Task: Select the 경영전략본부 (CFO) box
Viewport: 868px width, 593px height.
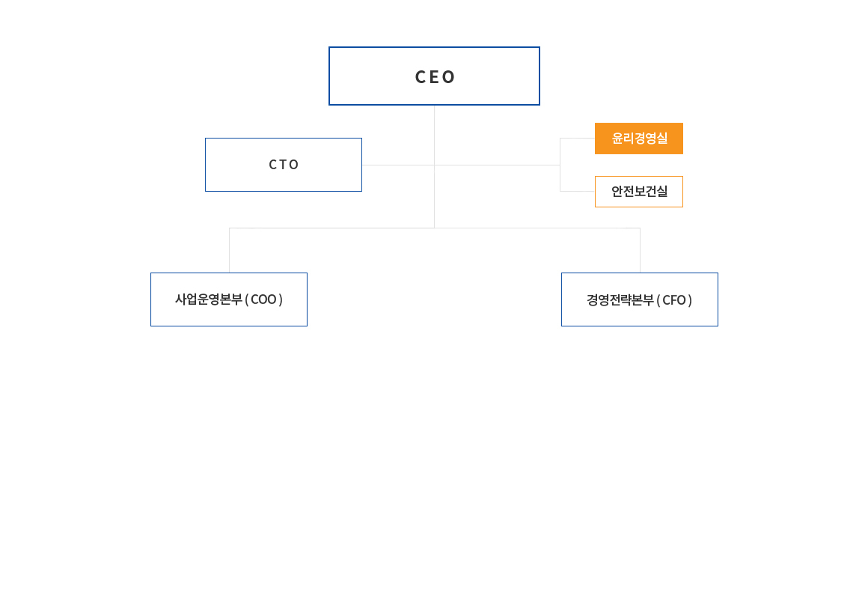Action: coord(639,299)
